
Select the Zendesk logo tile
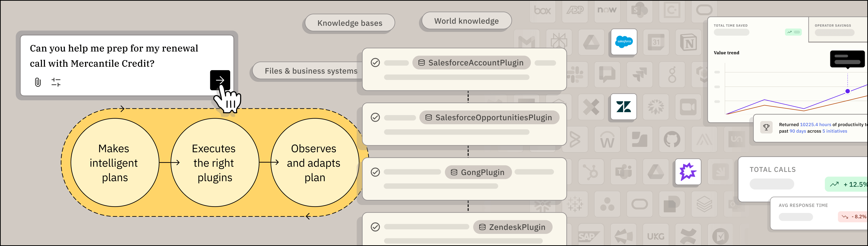(623, 107)
